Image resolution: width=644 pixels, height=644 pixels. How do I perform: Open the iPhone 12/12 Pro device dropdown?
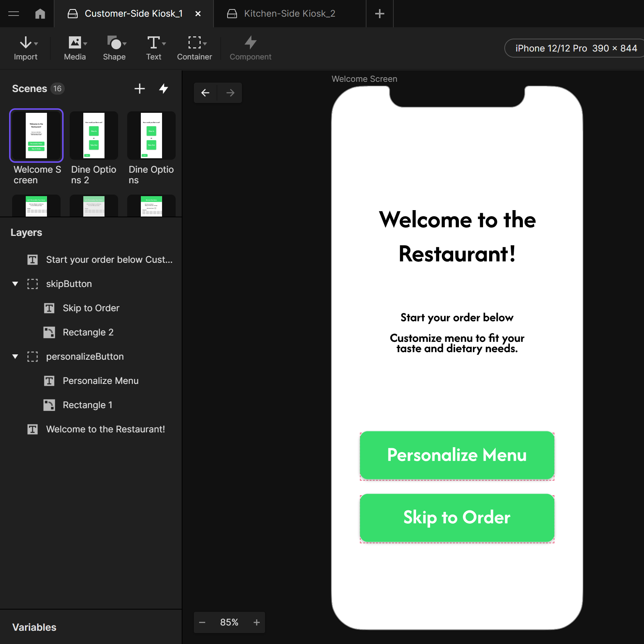click(573, 48)
